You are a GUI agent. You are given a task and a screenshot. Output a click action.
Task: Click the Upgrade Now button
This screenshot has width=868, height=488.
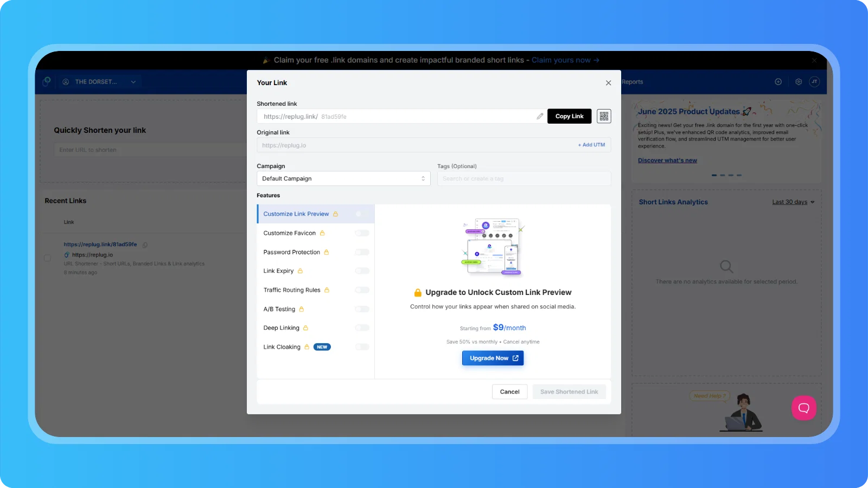[493, 358]
